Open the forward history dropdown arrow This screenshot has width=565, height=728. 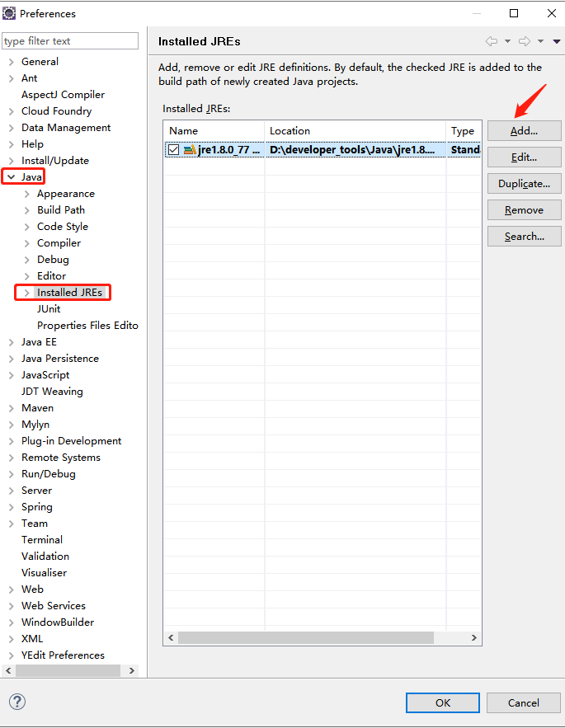click(x=540, y=41)
